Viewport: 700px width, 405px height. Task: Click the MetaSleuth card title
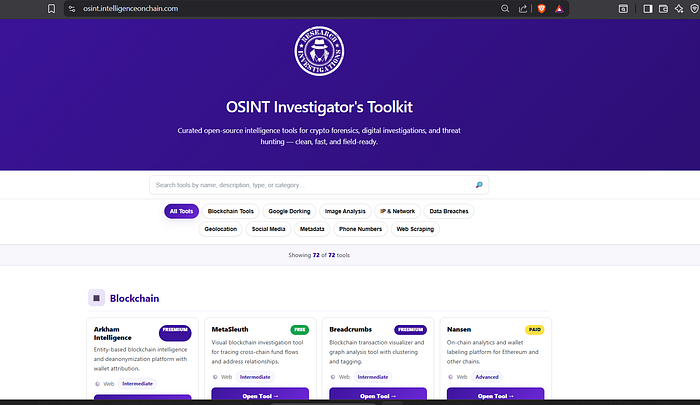(230, 329)
